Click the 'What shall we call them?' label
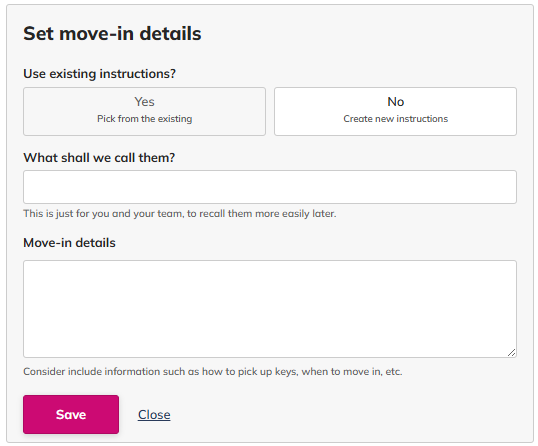Screen dimensions: 538x446 pos(99,157)
